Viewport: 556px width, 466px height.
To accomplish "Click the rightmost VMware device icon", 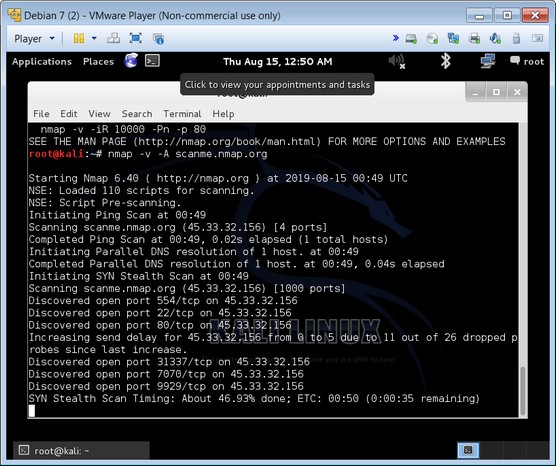I will point(537,38).
